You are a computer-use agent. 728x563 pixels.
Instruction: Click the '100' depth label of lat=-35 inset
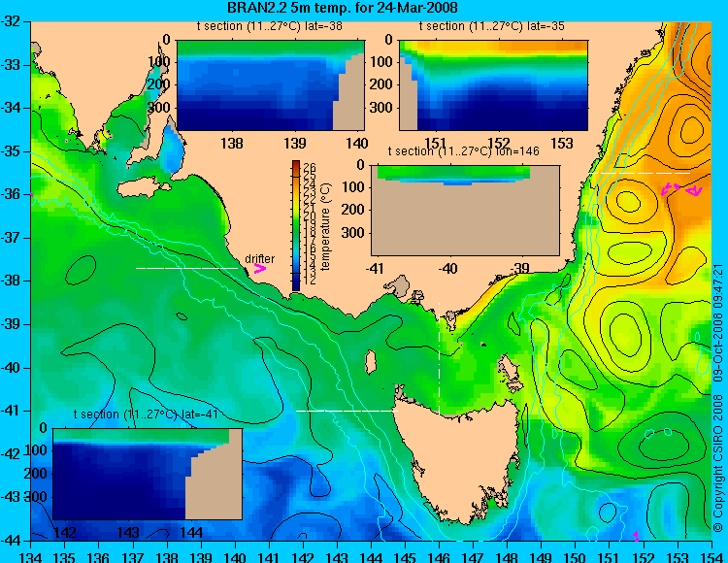pyautogui.click(x=382, y=62)
